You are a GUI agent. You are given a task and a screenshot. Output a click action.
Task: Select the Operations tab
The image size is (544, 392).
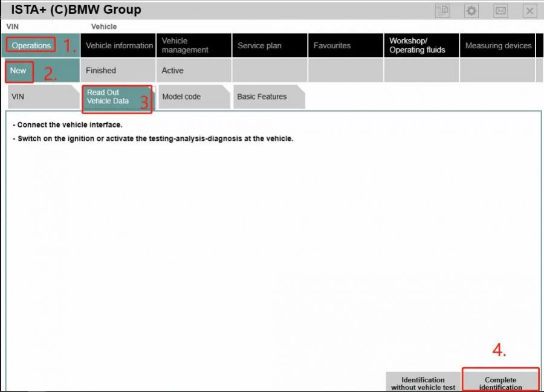30,45
